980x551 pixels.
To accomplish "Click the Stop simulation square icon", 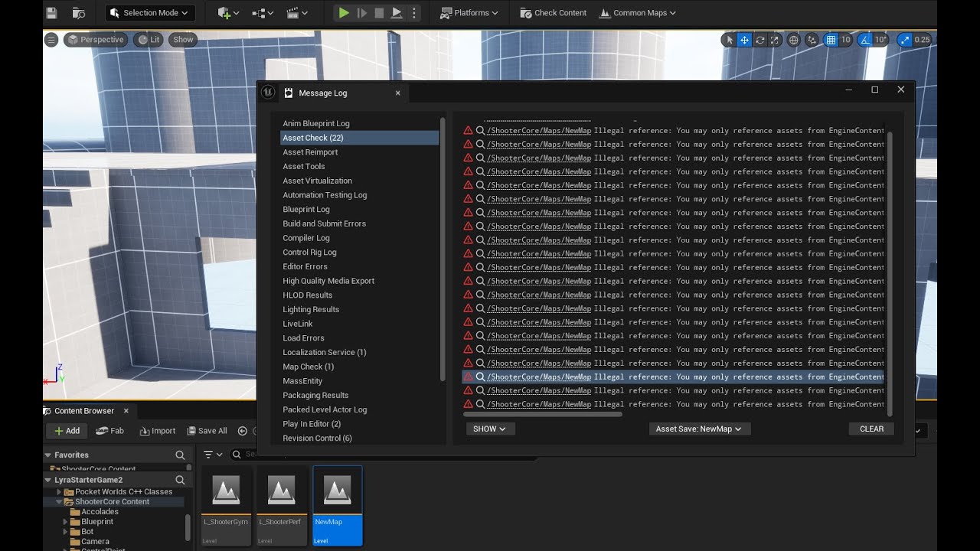I will click(379, 13).
